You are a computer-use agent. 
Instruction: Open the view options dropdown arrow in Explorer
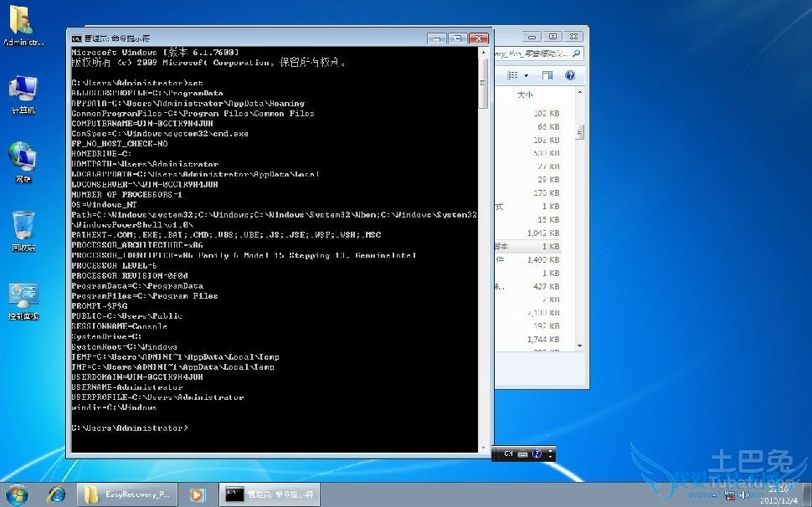tap(527, 75)
